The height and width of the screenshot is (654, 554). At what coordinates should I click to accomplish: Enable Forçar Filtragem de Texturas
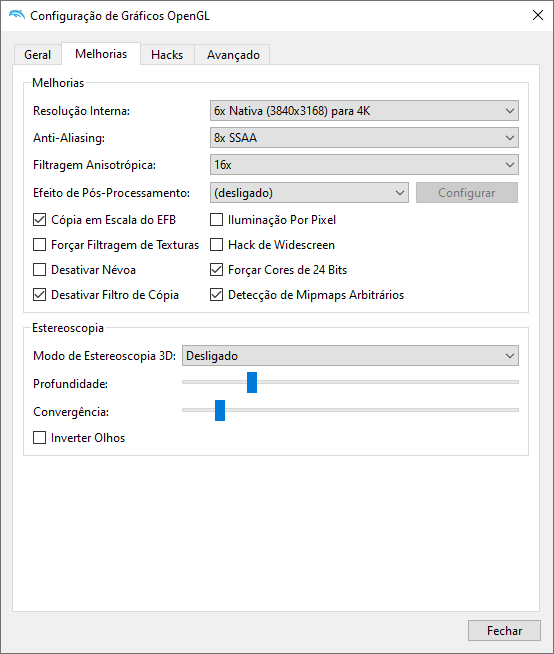pos(40,245)
